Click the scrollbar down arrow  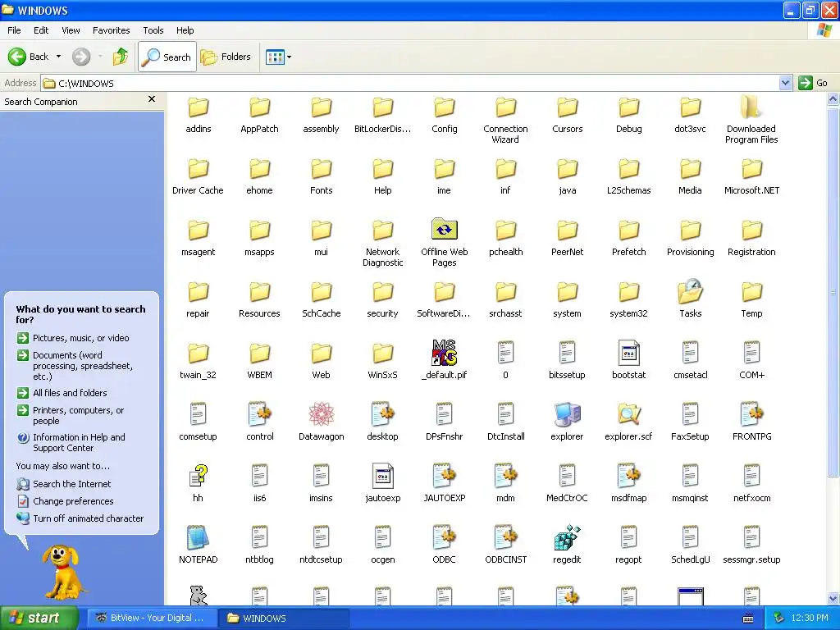point(833,598)
